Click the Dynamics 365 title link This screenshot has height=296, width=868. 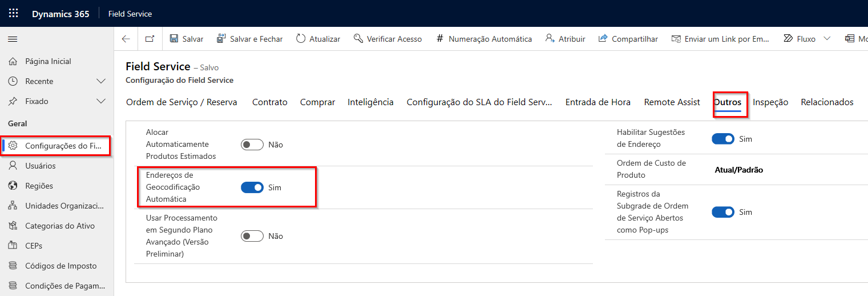click(x=60, y=14)
